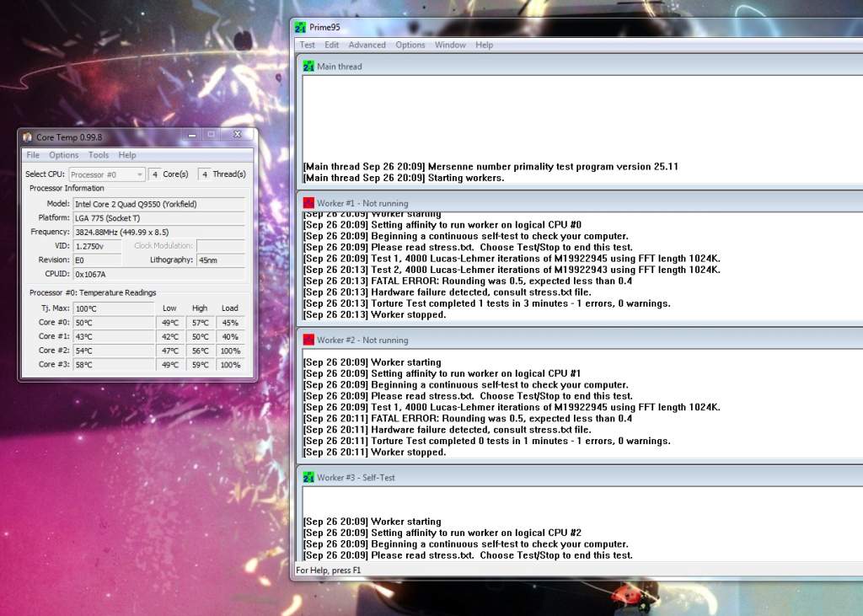This screenshot has width=863, height=616.
Task: Click the Lithography value 45nm
Action: (221, 260)
